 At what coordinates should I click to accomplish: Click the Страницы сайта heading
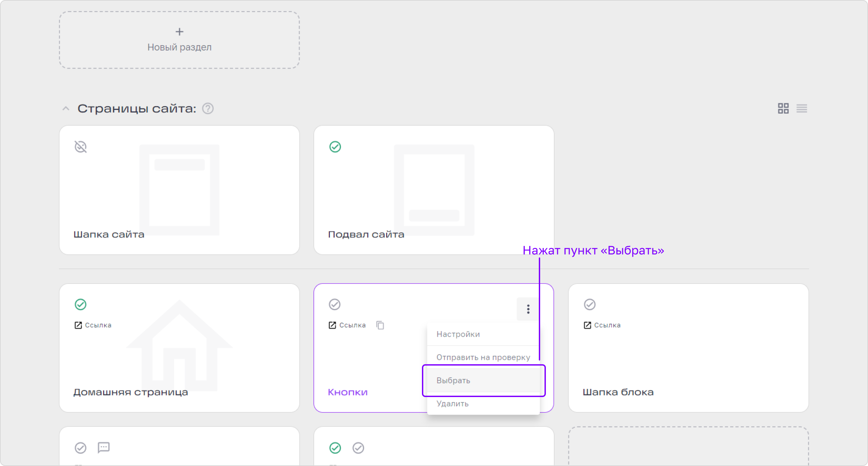coord(137,108)
